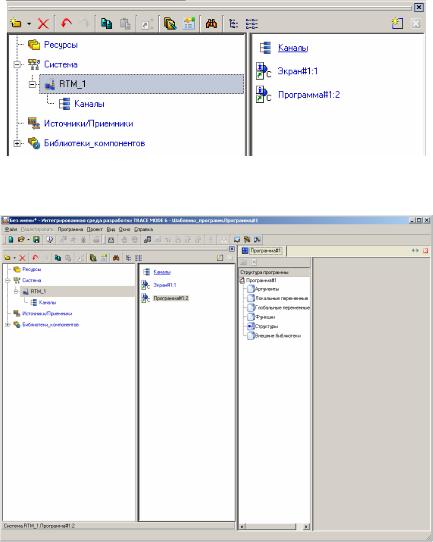Switch to list view icon in enlarged toolbar

tap(252, 24)
